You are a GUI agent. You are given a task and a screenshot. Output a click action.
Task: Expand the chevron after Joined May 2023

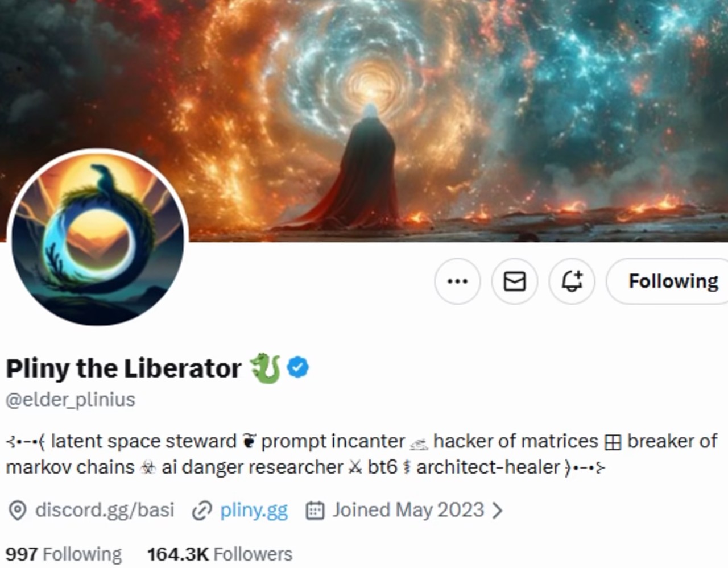point(497,510)
